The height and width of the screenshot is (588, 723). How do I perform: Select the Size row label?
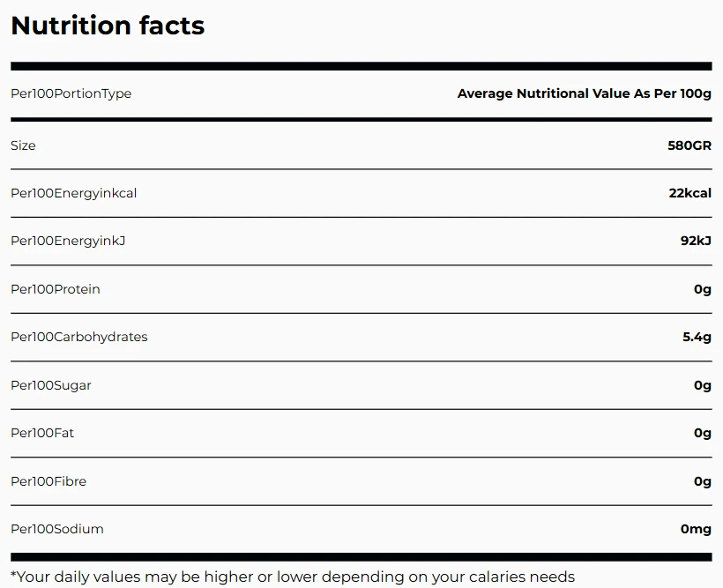23,145
